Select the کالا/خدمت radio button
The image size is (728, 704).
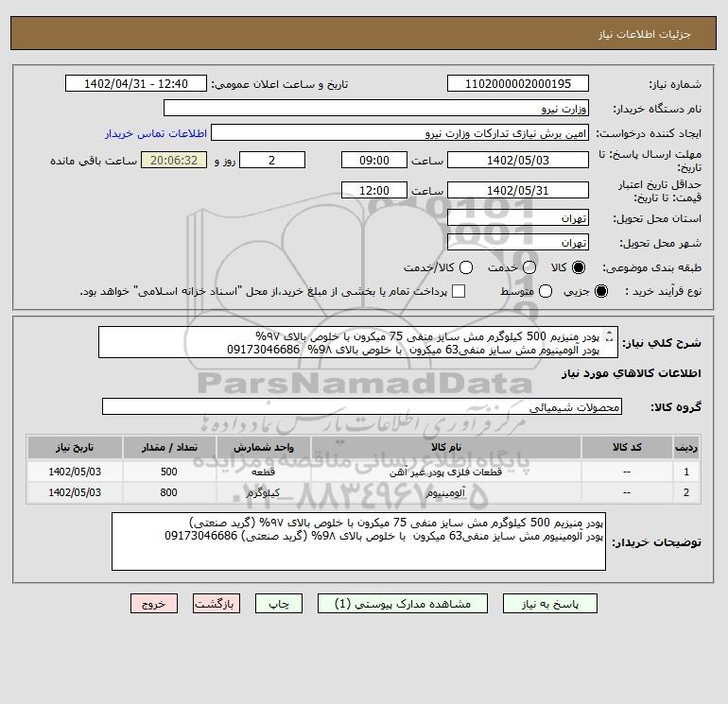coord(466,267)
